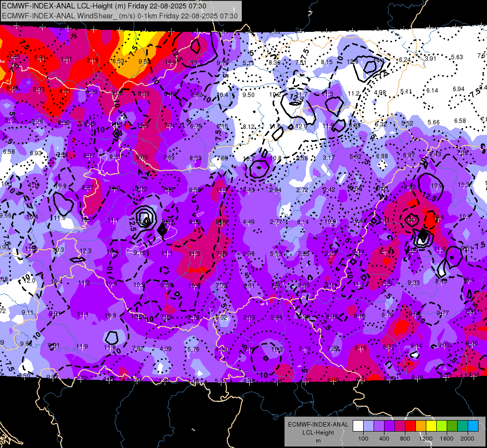The height and width of the screenshot is (448, 487).
Task: Click the map value '12.3'
Action: pyautogui.click(x=86, y=250)
